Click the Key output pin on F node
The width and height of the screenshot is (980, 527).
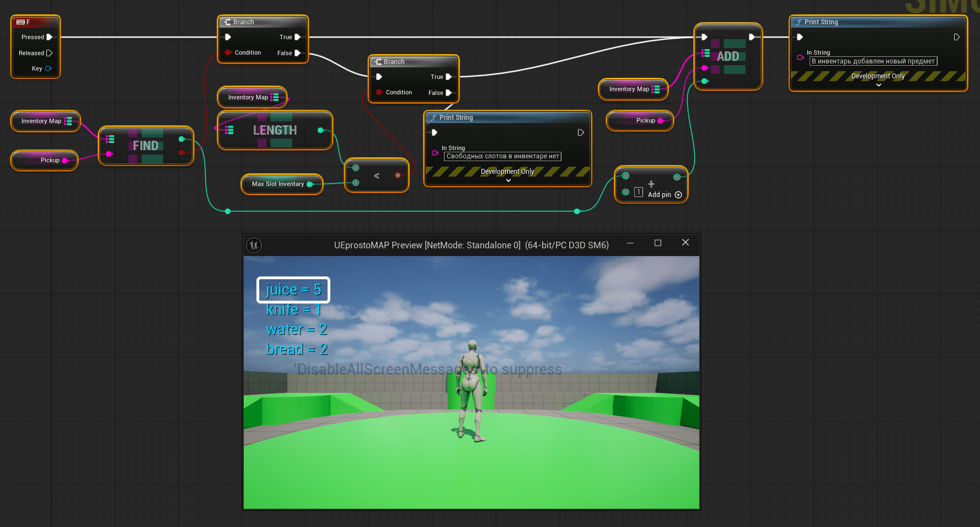click(49, 68)
